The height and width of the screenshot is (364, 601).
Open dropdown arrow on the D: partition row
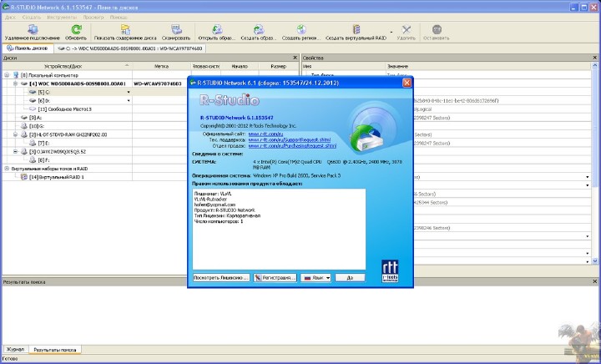(128, 100)
